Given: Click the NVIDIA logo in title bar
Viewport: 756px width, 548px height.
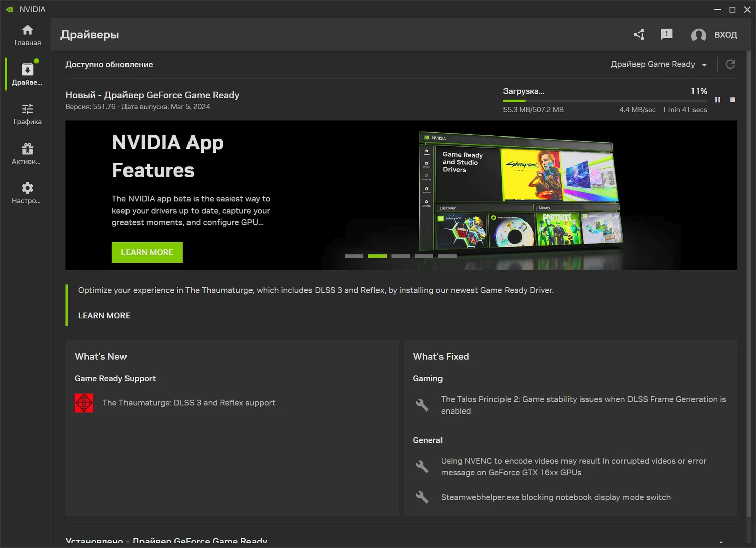Looking at the screenshot, I should [x=9, y=9].
